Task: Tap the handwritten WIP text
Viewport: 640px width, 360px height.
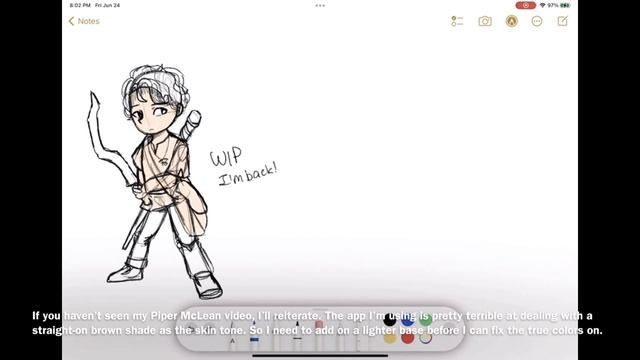Action: [x=226, y=156]
